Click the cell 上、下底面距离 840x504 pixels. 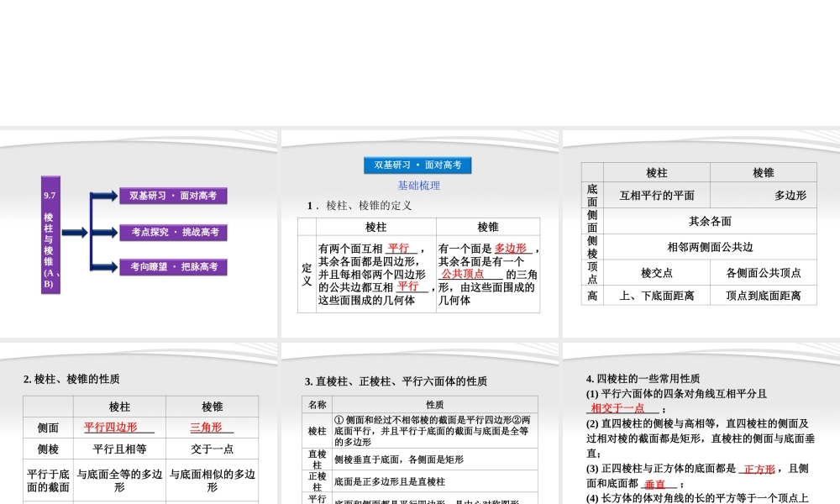[x=657, y=296]
